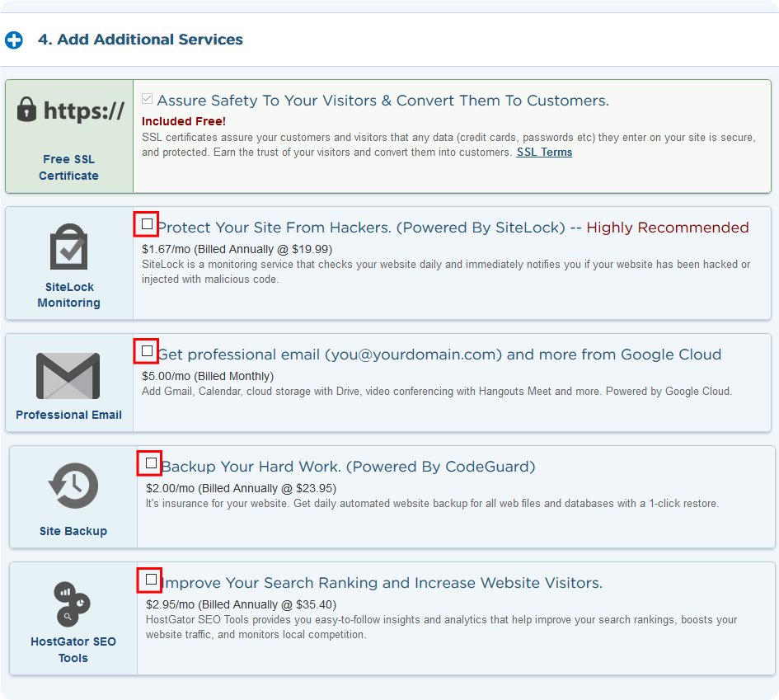Click 'HostGator SEO Tools' label
The height and width of the screenshot is (700, 779).
(x=73, y=650)
